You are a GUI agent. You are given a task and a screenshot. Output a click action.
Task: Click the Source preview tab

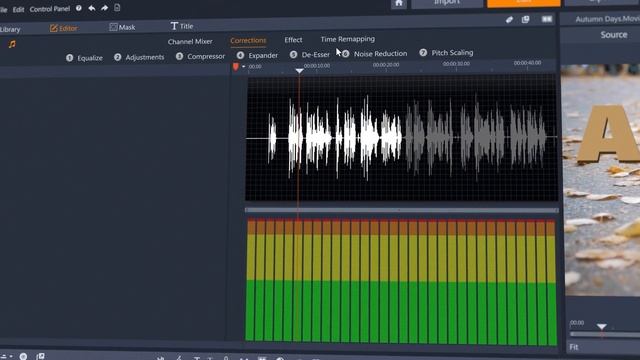(x=613, y=35)
